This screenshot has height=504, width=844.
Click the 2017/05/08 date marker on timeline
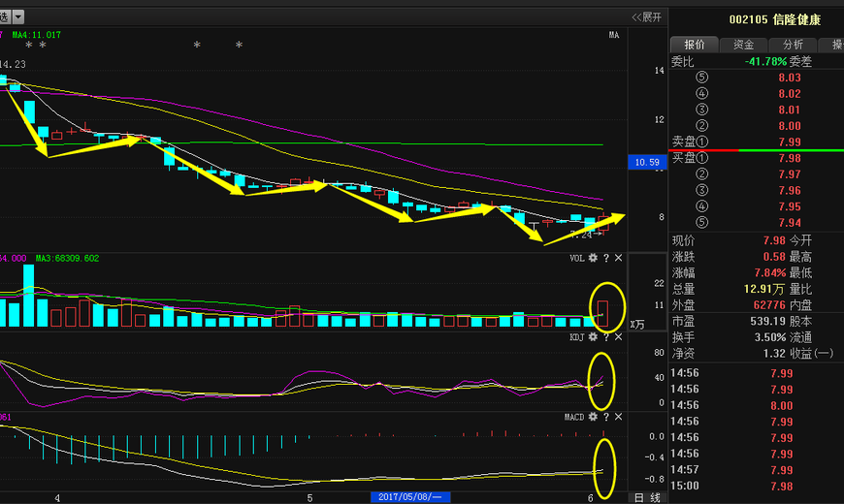tap(410, 497)
